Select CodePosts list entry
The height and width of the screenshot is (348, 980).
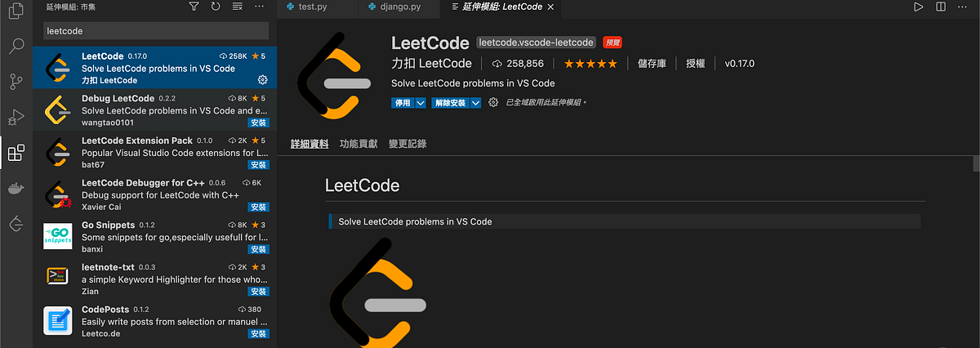point(154,322)
